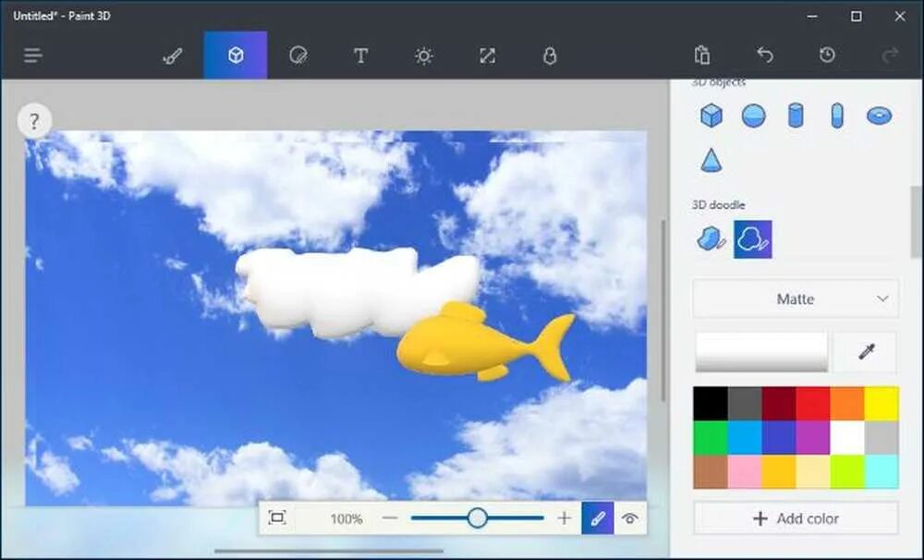Select the 3D objects tab

point(236,55)
